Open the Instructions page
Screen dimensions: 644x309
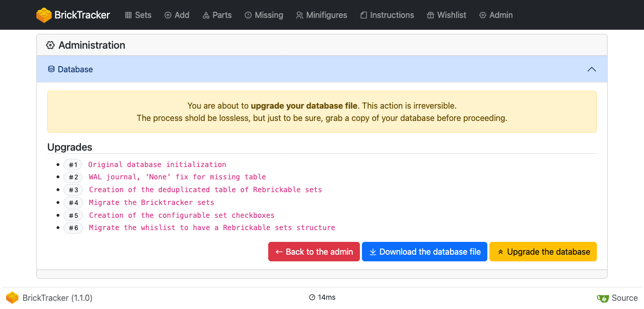pyautogui.click(x=387, y=15)
